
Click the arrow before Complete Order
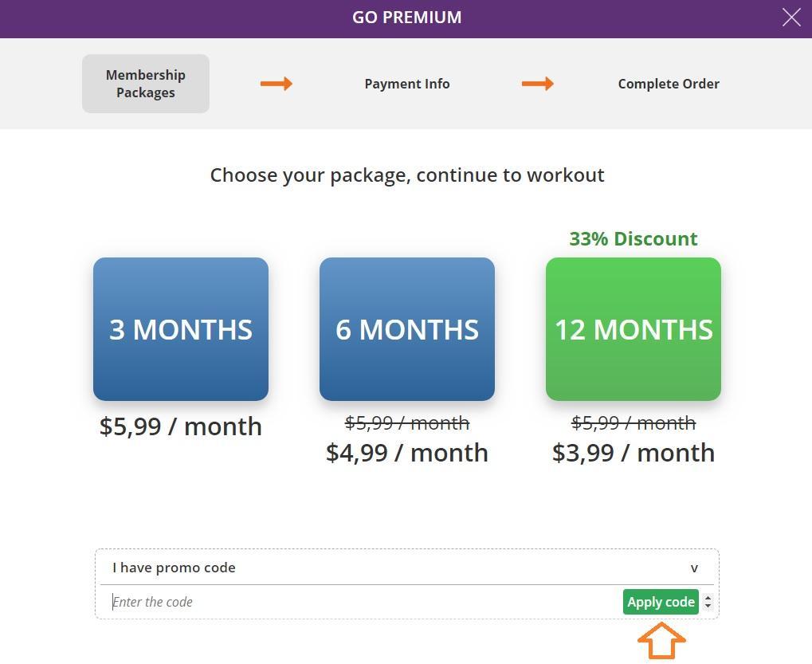538,84
